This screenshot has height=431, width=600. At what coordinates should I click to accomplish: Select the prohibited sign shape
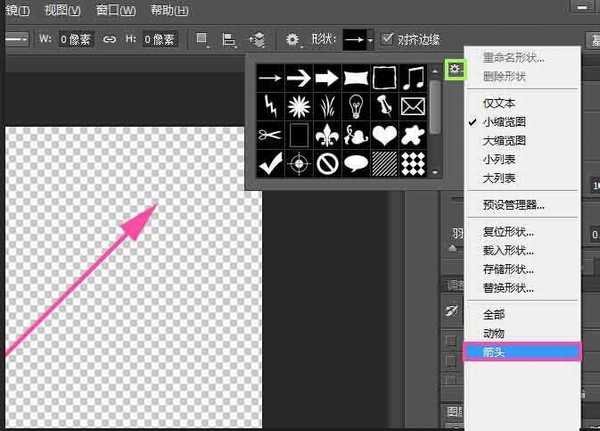tap(327, 163)
